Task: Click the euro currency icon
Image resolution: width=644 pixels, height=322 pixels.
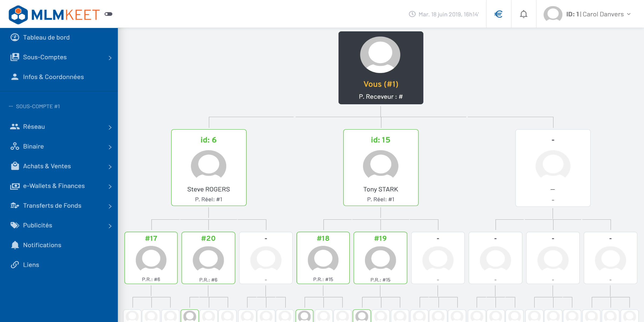Action: pyautogui.click(x=498, y=14)
